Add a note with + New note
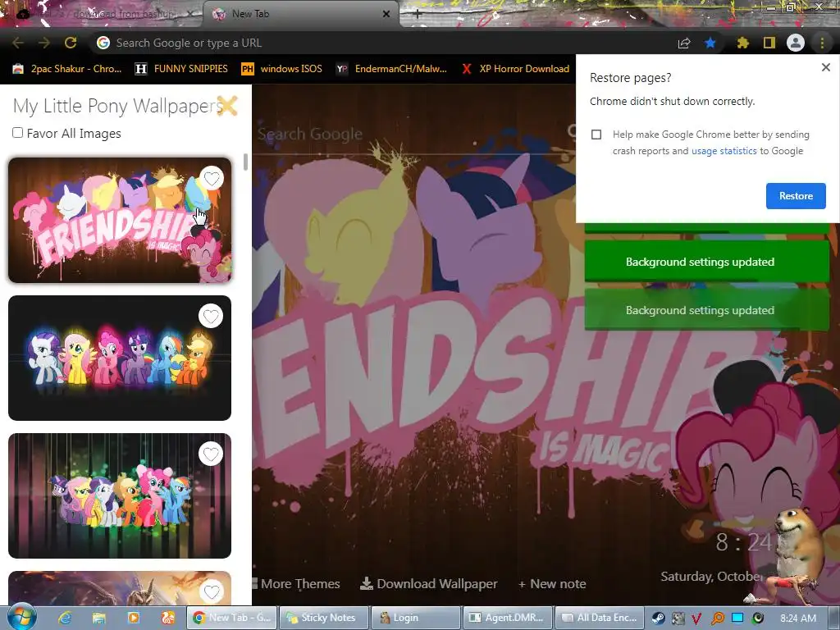 tap(552, 584)
